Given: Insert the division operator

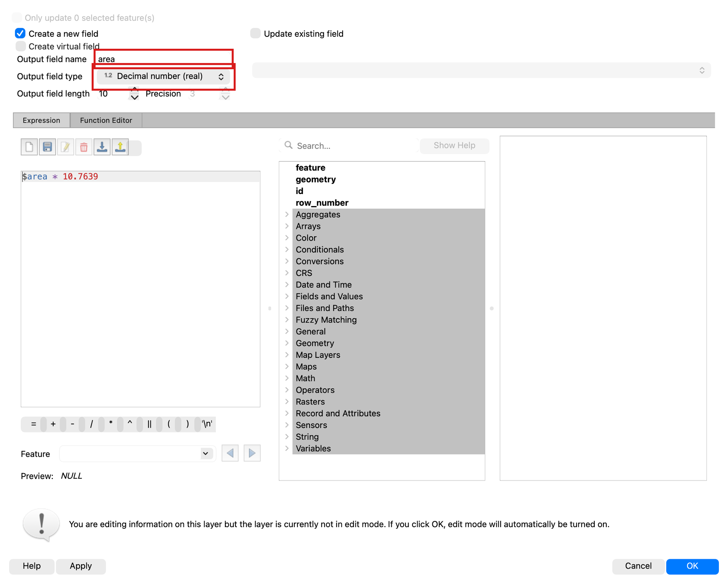Looking at the screenshot, I should pos(92,424).
